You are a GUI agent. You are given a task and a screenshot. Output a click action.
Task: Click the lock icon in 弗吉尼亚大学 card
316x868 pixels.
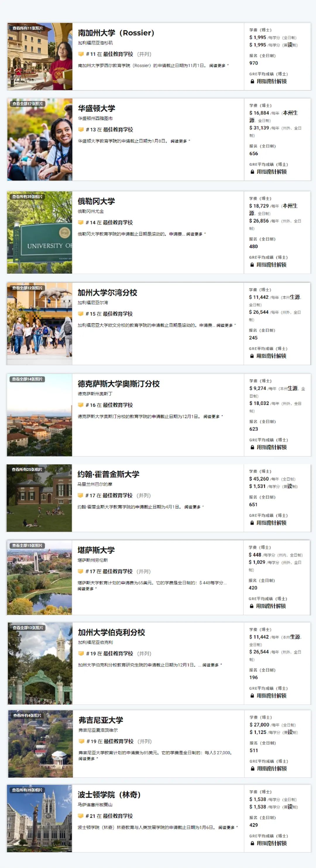253,768
